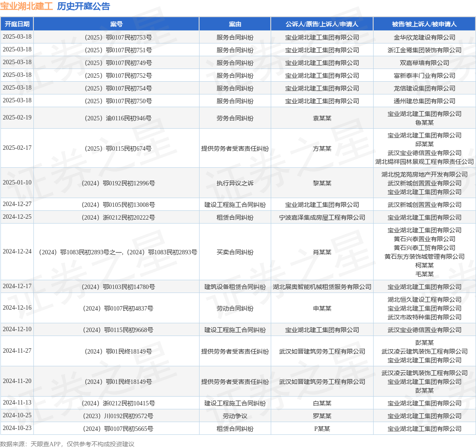
Task: Click plaintiff 宁波嘉泽集成房屋工程有限公司
Action: 322,217
